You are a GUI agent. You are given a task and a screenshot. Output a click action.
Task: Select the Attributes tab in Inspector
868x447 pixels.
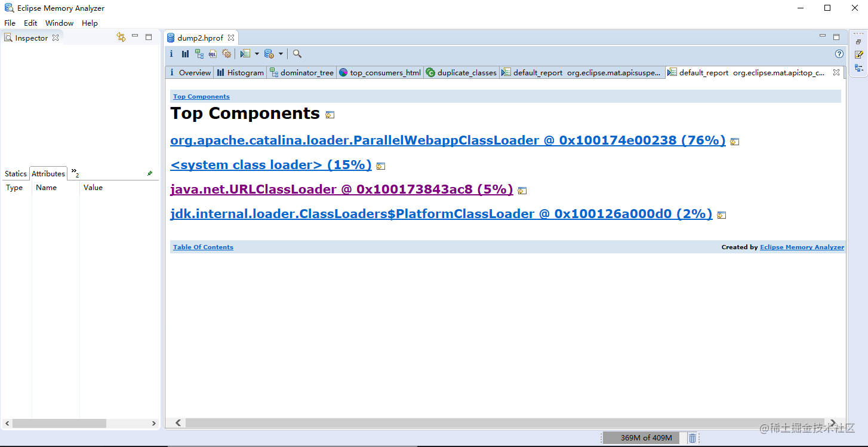click(48, 174)
